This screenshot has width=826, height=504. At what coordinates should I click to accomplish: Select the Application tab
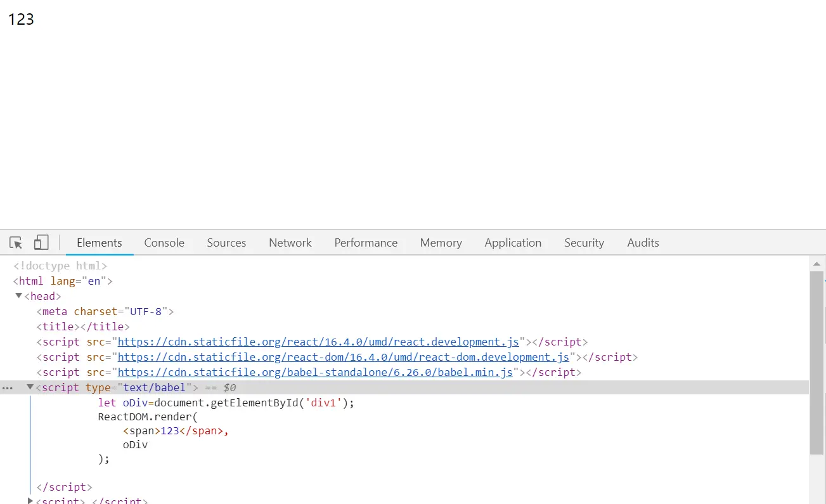513,243
